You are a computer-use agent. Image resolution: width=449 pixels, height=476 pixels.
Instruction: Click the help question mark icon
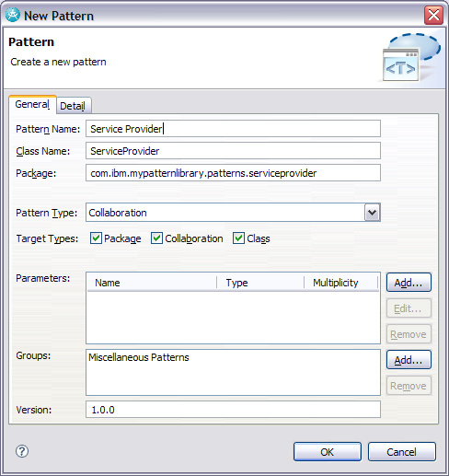(x=22, y=451)
